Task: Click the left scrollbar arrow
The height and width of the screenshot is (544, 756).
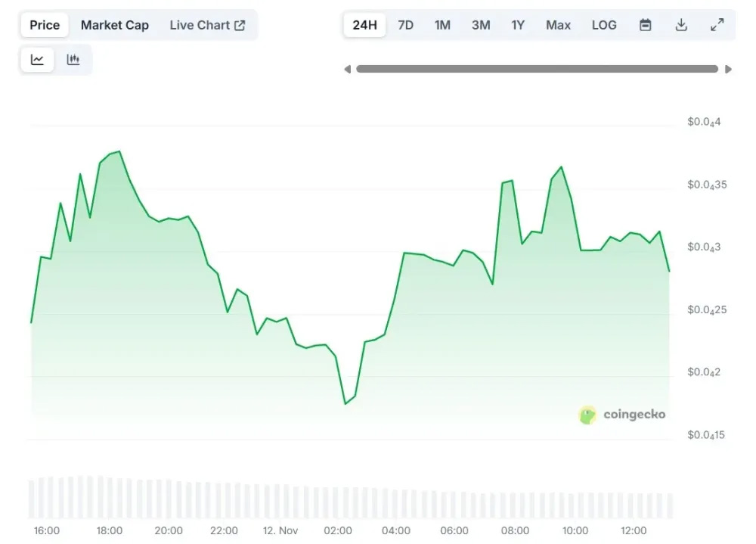Action: coord(348,69)
